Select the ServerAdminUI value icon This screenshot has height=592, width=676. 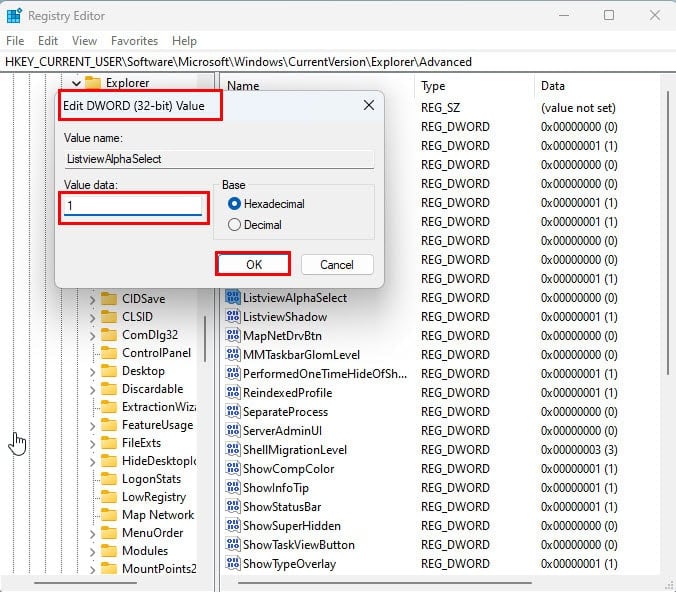(x=233, y=430)
